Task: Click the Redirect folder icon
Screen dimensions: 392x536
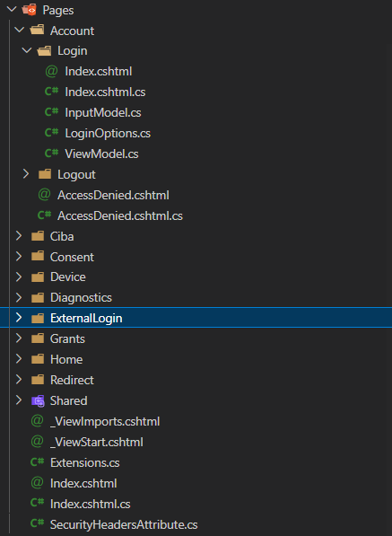Action: 38,380
